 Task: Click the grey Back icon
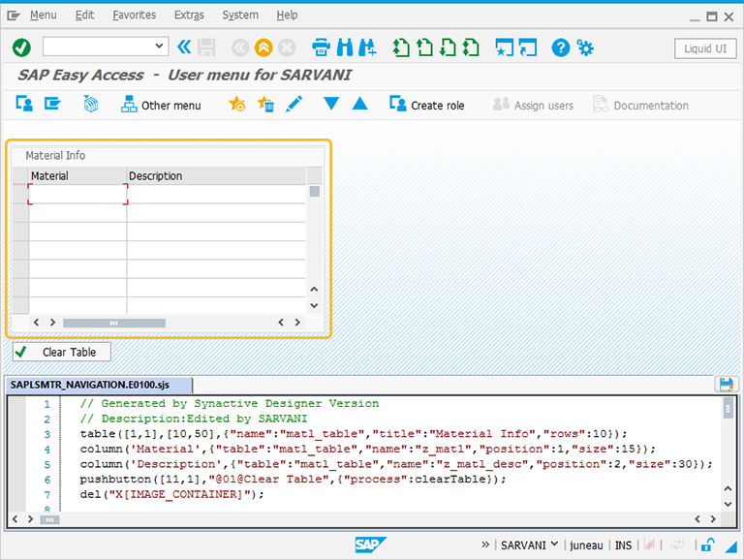coord(240,47)
